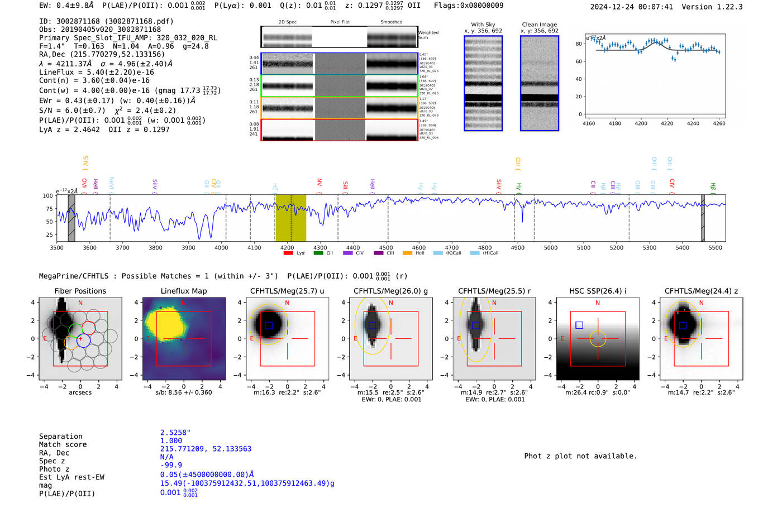Open the CFHTLS/Meg(26.0) g cutout
Viewport: 782px width, 532px height.
click(x=391, y=338)
